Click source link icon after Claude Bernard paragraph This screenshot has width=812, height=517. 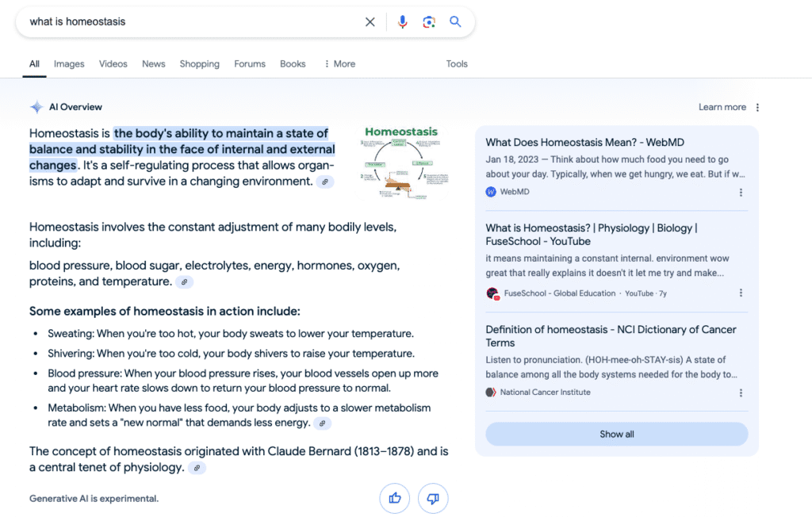pyautogui.click(x=196, y=468)
